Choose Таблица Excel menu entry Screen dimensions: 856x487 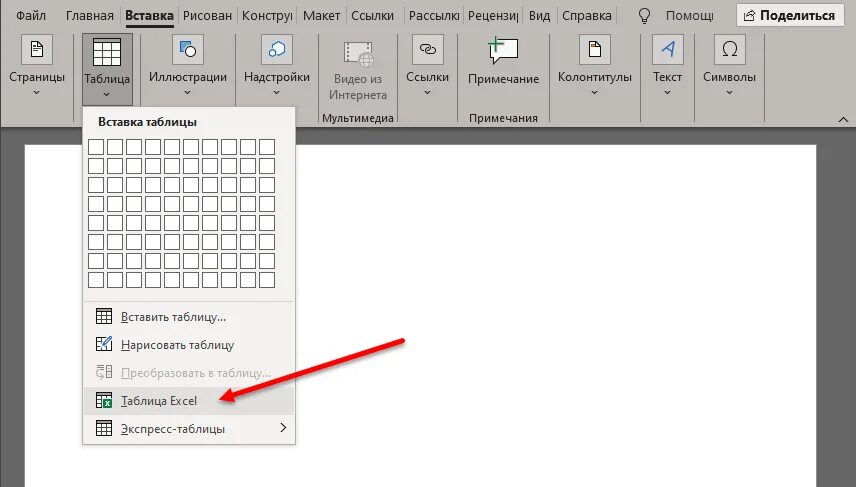pyautogui.click(x=189, y=401)
